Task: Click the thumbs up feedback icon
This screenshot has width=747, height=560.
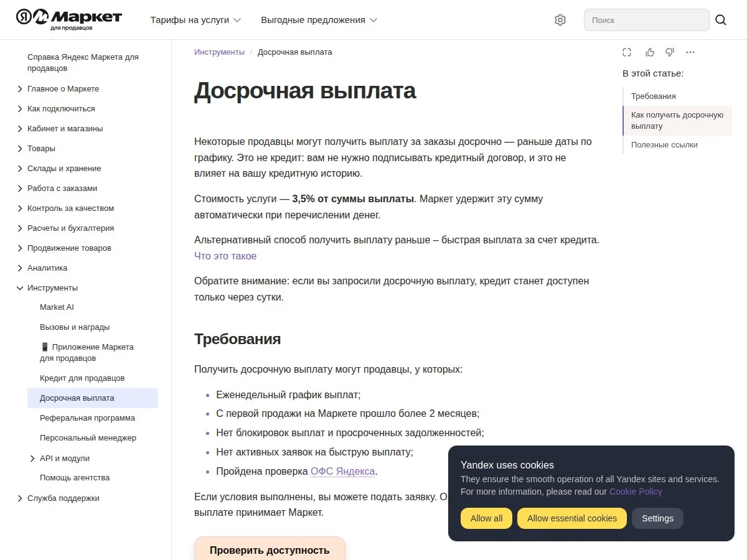Action: 650,52
